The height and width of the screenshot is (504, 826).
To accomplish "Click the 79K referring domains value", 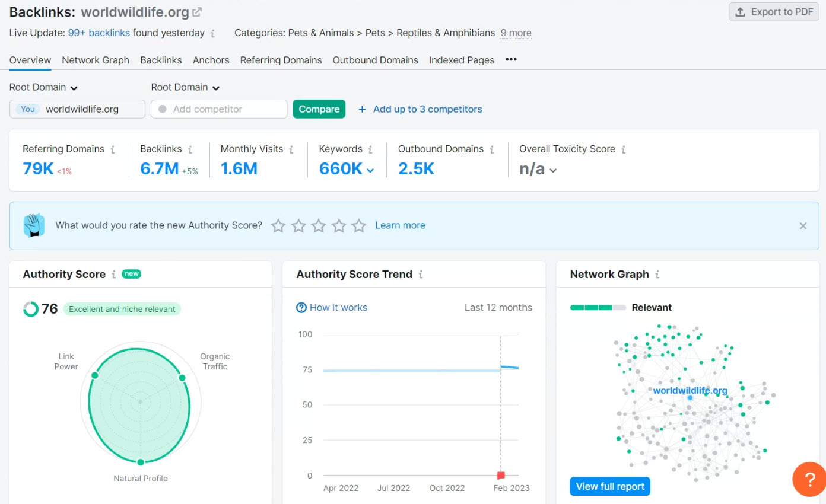I will click(38, 169).
